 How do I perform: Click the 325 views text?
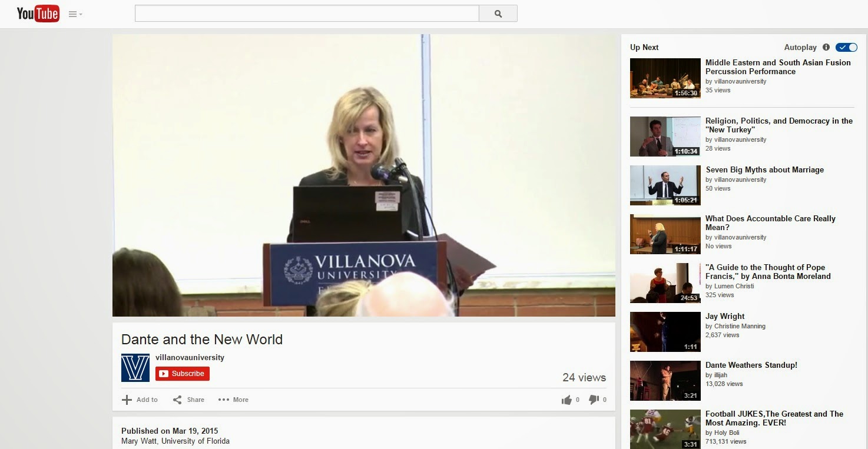coord(720,295)
